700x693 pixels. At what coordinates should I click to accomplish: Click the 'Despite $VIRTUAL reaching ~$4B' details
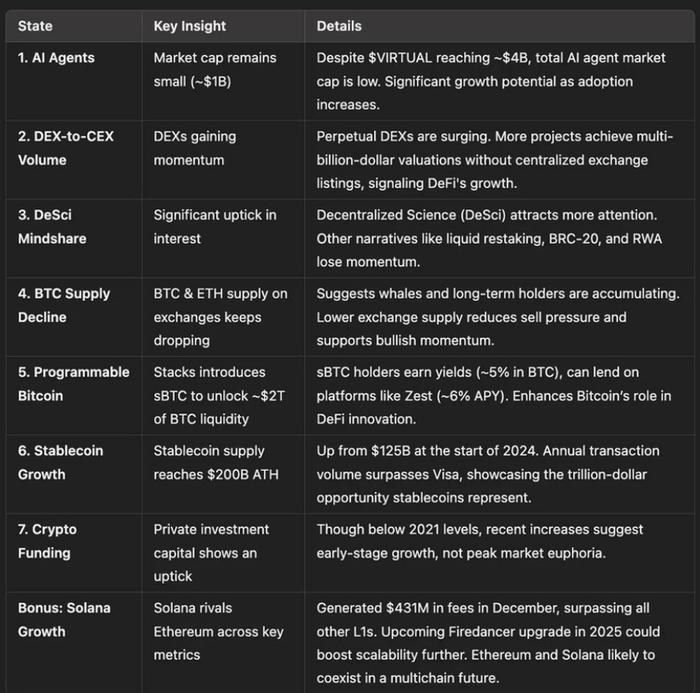coord(491,81)
